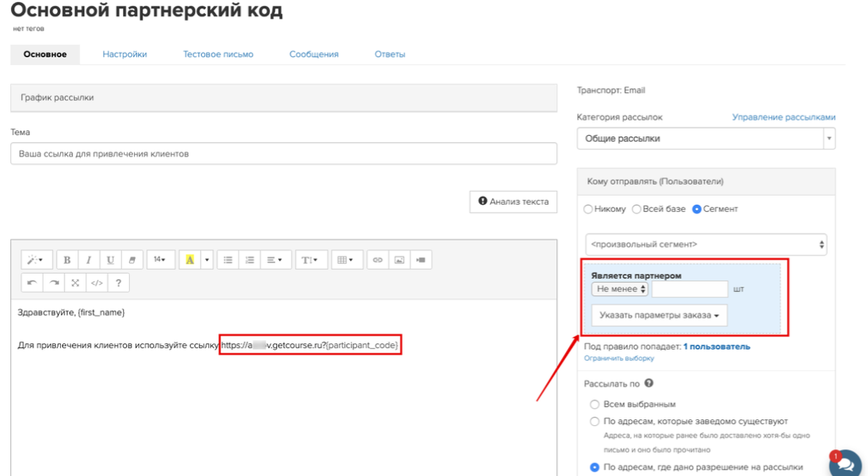Screen dimensions: 868x476
Task: Click the Здравствуйте, {first_name} line in editor
Action: point(71,313)
